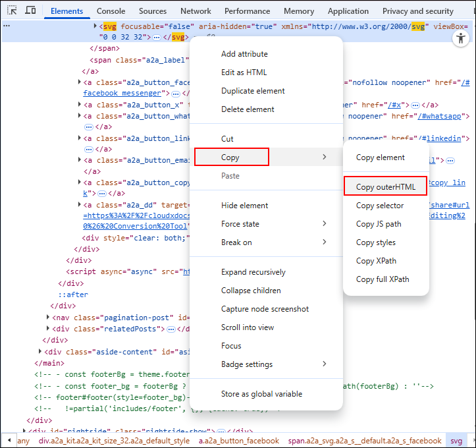Select Copy element in submenu
Image resolution: width=476 pixels, height=448 pixels.
point(386,157)
